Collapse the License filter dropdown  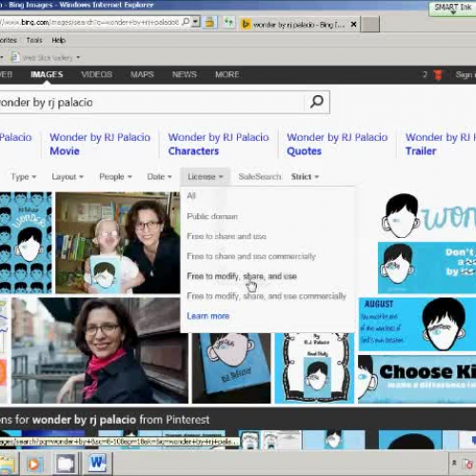coord(205,177)
